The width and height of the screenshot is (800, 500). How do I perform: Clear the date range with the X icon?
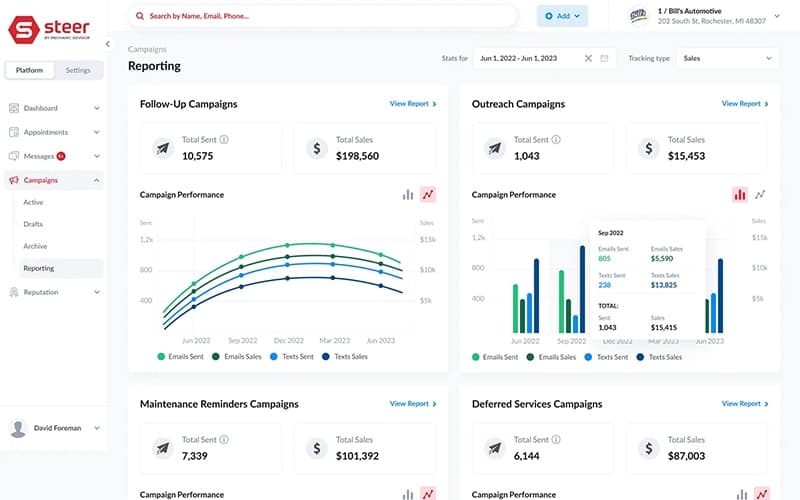click(x=589, y=59)
